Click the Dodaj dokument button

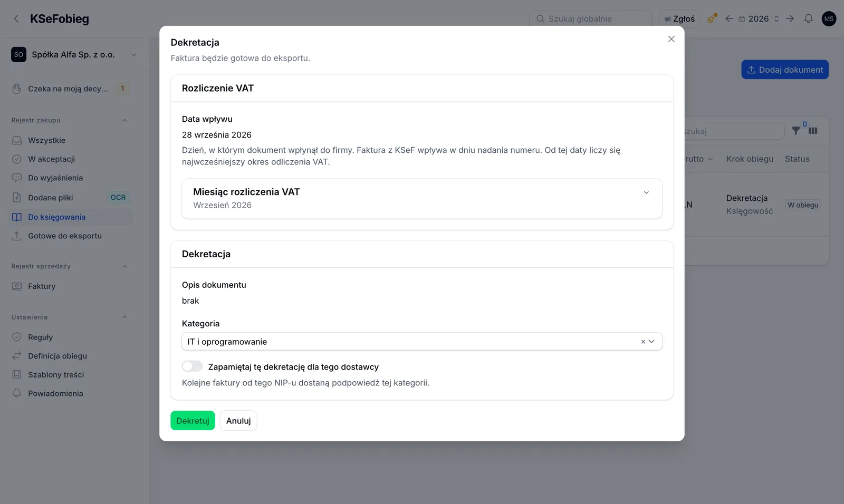tap(785, 70)
